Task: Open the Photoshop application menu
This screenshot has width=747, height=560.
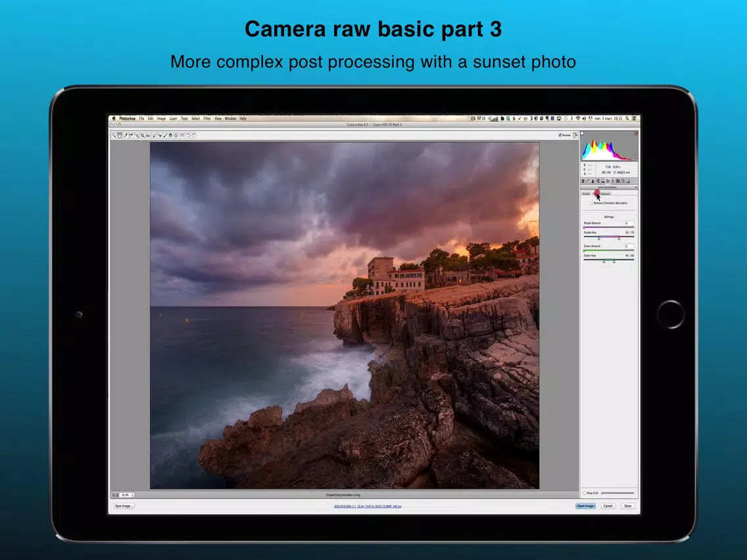Action: pyautogui.click(x=127, y=118)
